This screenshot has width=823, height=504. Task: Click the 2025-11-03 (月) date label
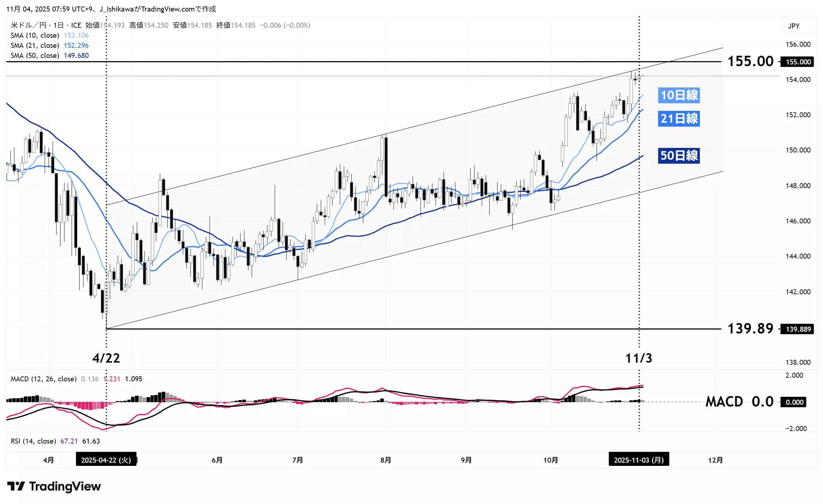639,460
